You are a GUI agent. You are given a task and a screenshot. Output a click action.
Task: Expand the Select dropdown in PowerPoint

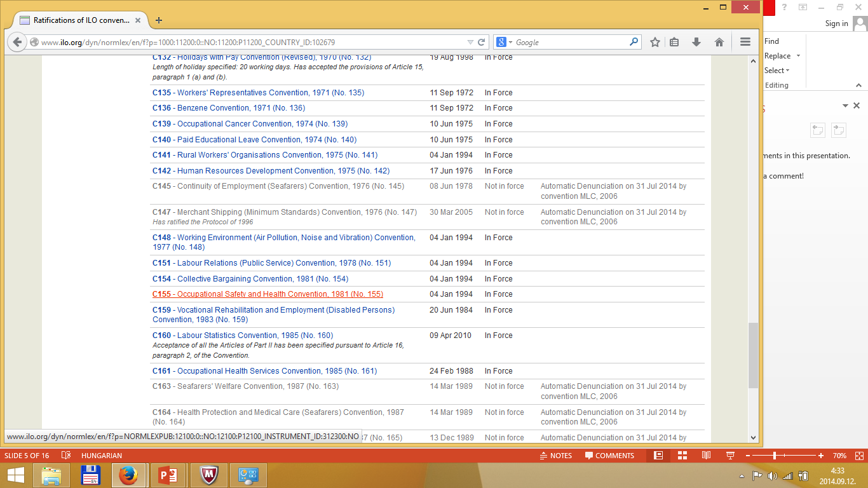pos(788,71)
